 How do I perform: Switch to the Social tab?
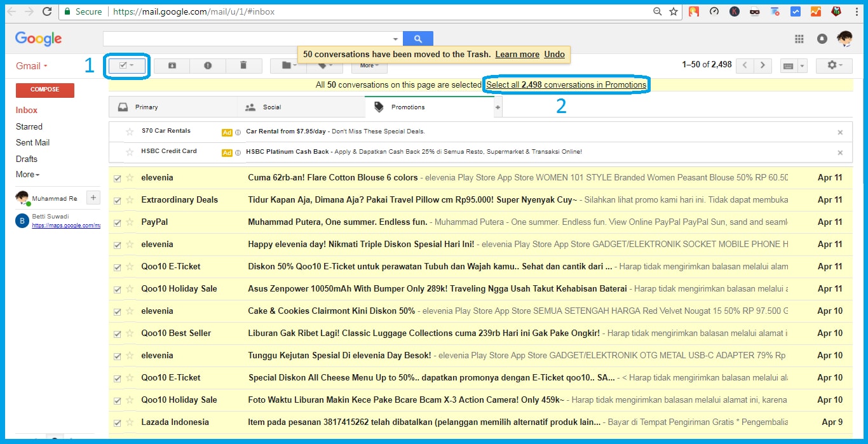(x=301, y=107)
